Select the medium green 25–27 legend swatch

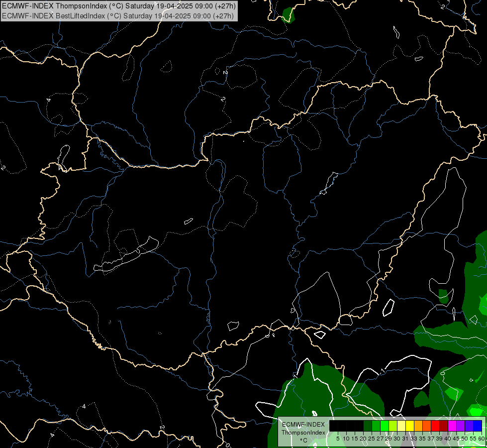pyautogui.click(x=376, y=426)
